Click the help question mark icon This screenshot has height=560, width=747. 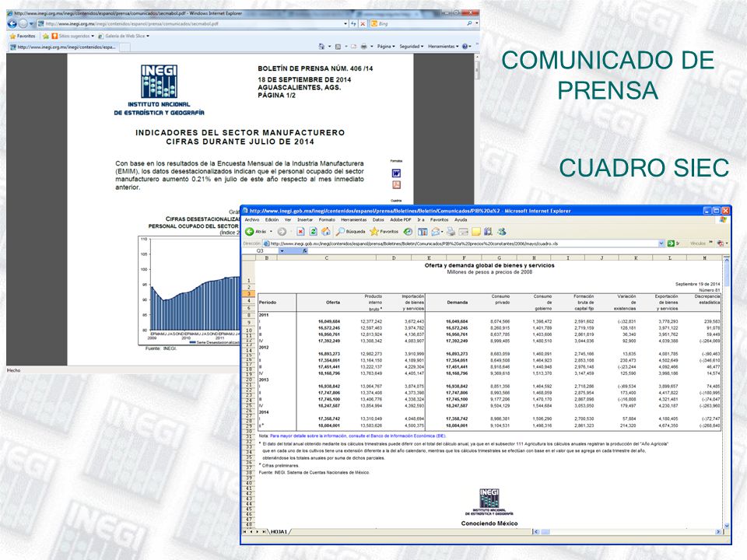pos(465,47)
